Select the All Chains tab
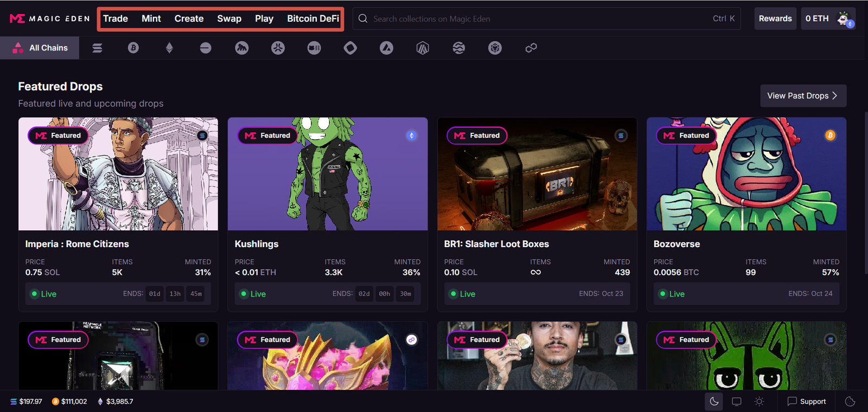Viewport: 868px width, 412px height. (40, 48)
